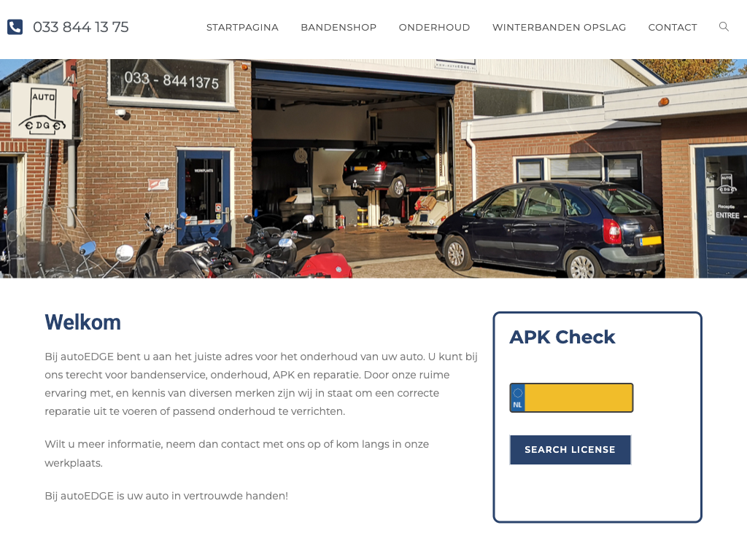Viewport: 747px width, 560px height.
Task: Click the APK Check heading
Action: click(562, 337)
